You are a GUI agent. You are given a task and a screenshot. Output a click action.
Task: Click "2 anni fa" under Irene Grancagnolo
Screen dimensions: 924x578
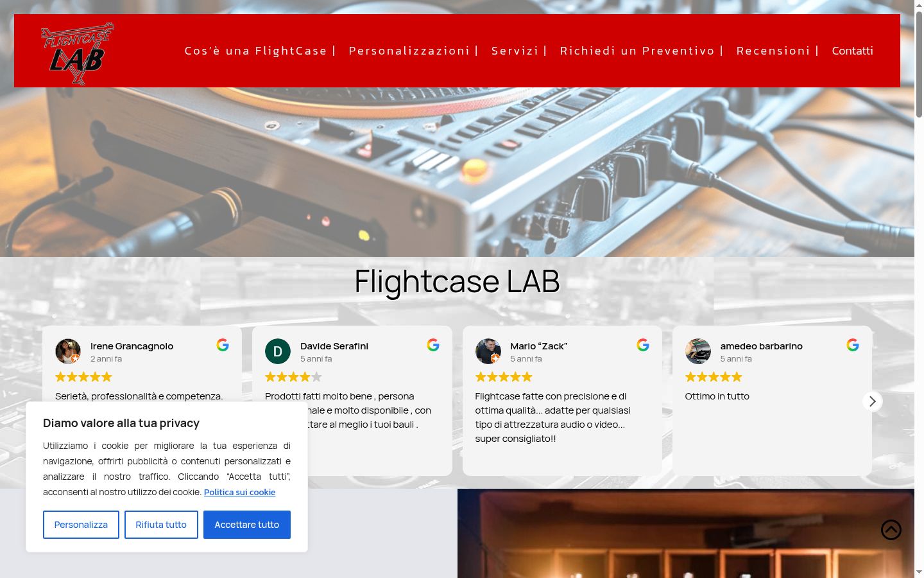[x=106, y=359]
